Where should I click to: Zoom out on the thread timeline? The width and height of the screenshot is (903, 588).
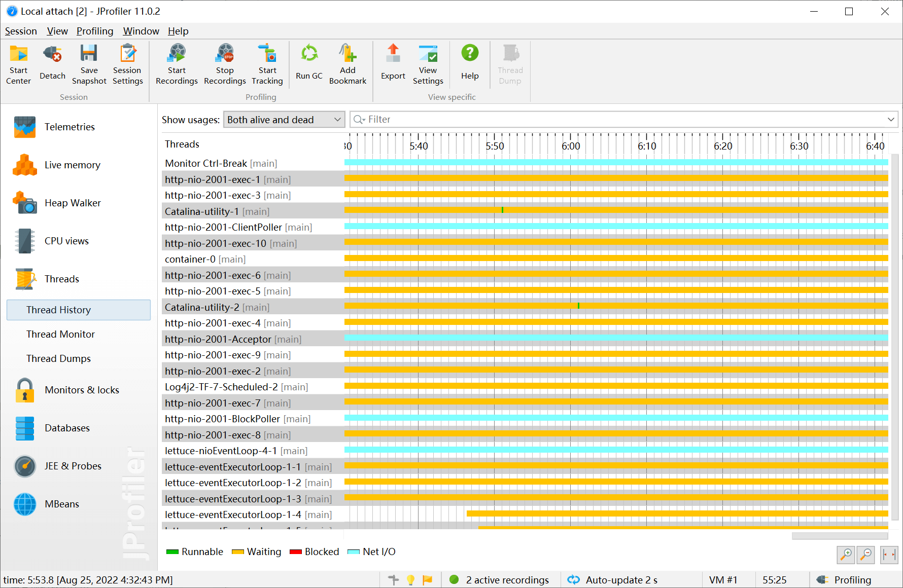coord(866,555)
